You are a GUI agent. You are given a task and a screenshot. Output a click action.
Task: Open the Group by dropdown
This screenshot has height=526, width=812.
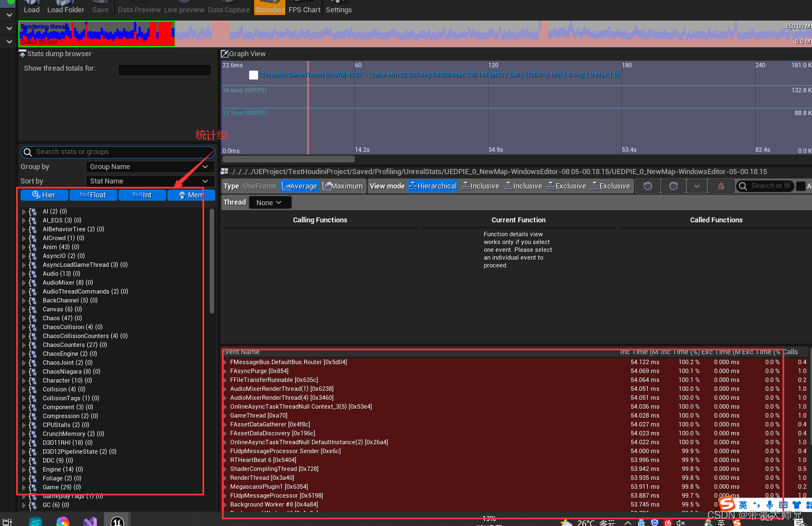click(x=150, y=167)
